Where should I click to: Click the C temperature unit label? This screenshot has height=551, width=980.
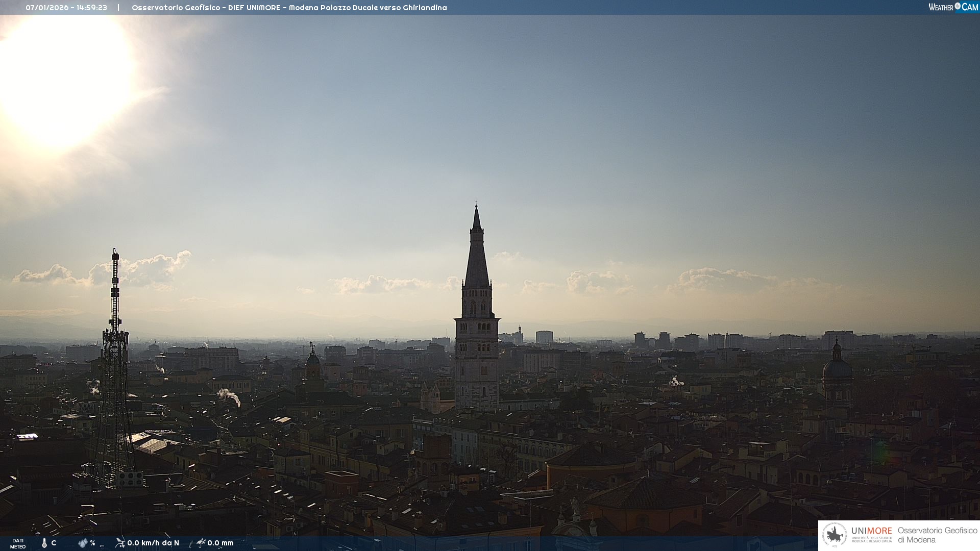point(54,543)
